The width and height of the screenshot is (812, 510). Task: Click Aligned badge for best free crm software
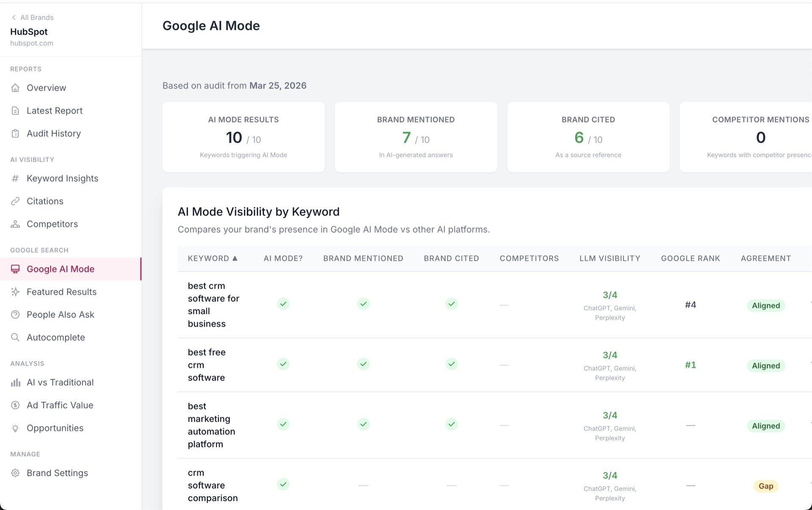[x=766, y=365]
